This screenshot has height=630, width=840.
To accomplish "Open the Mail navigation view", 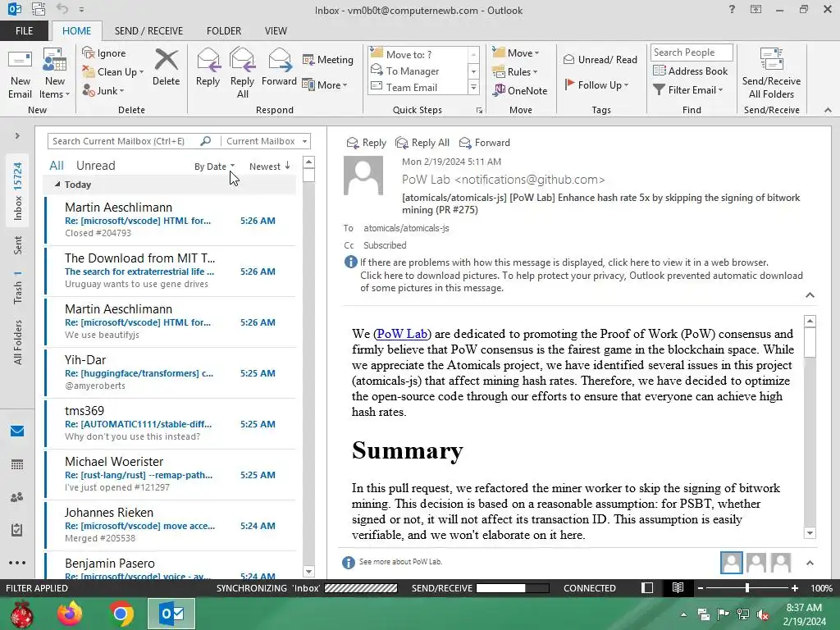I will pos(17,431).
